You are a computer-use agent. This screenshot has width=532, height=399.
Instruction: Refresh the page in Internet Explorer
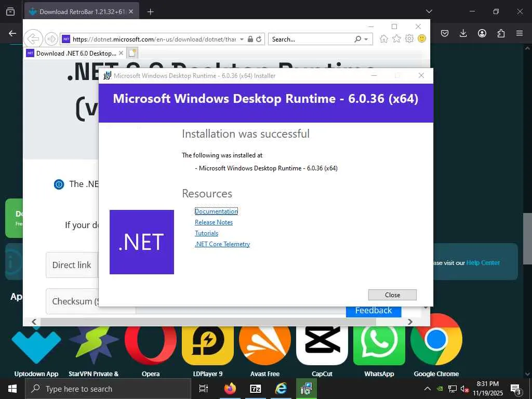click(x=259, y=39)
